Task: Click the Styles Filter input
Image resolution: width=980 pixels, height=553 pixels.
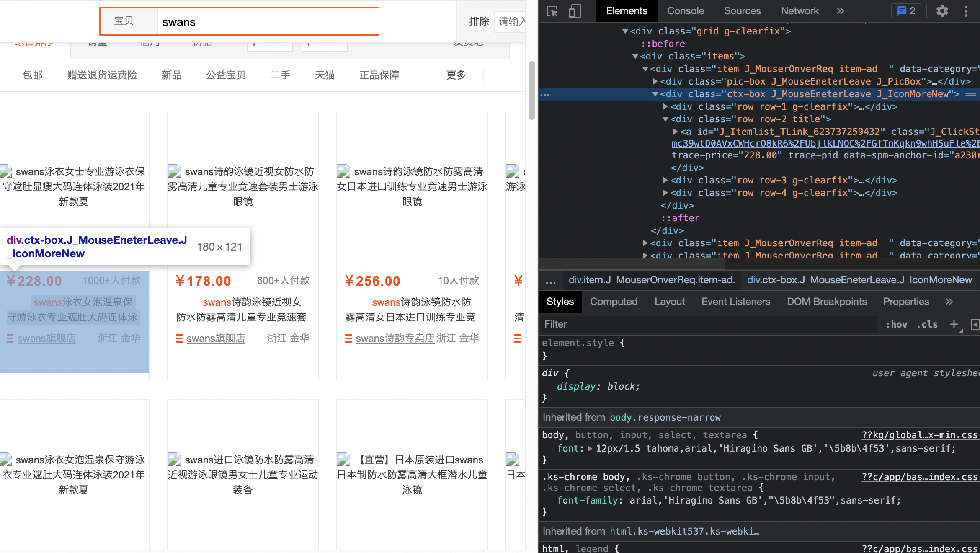Action: click(708, 324)
